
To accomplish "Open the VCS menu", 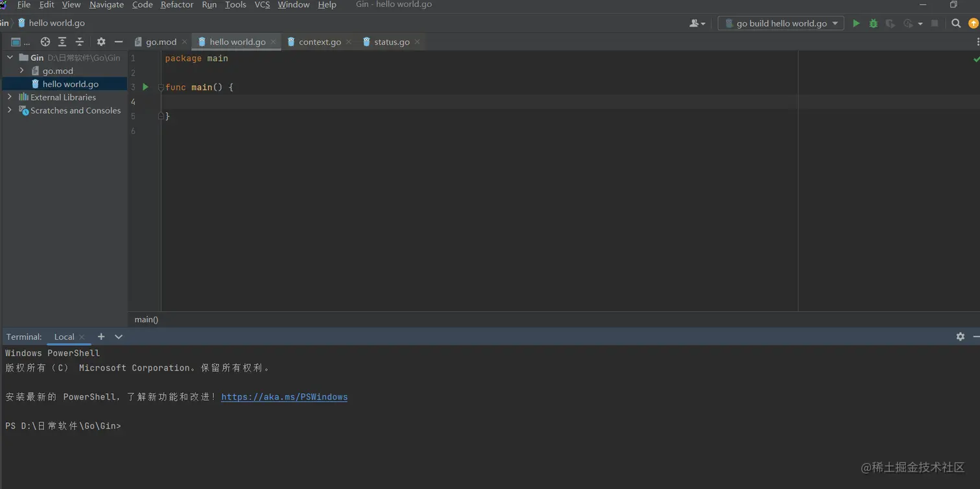I will coord(262,5).
